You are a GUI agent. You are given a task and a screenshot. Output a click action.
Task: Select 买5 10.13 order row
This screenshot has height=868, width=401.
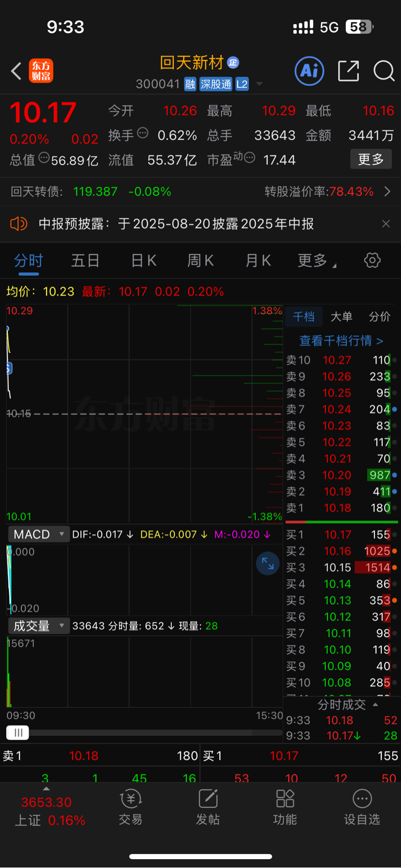pos(342,600)
